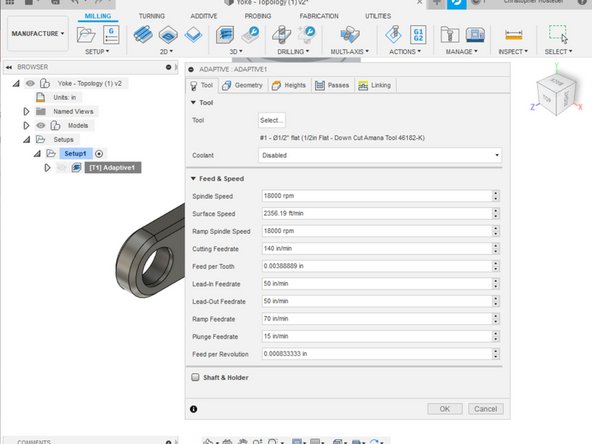Image resolution: width=592 pixels, height=444 pixels.
Task: Collapse the Setups tree node
Action: 26,140
